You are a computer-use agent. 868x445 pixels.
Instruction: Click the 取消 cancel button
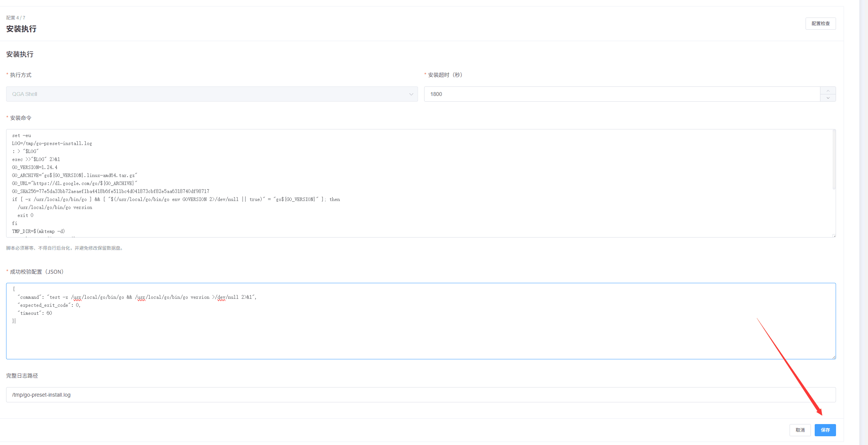click(x=800, y=430)
